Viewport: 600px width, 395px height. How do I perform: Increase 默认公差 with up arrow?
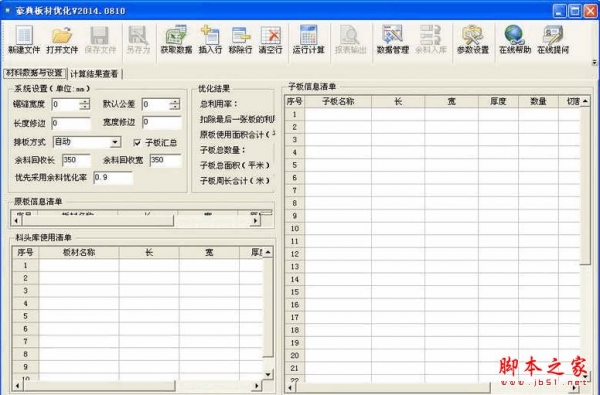(174, 101)
